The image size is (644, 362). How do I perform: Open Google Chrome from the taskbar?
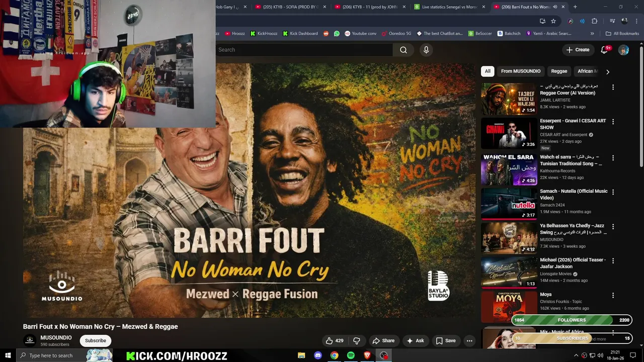point(334,355)
